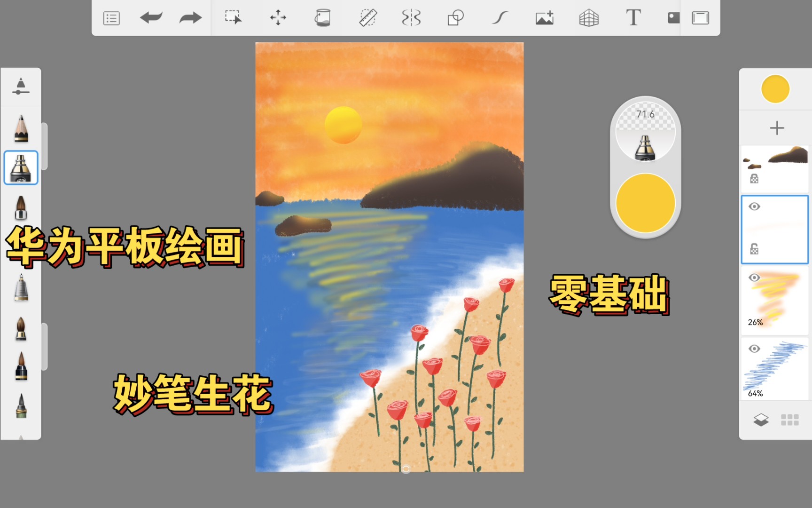Open the smooth stroke tool
Viewport: 812px width, 508px height.
pyautogui.click(x=500, y=17)
